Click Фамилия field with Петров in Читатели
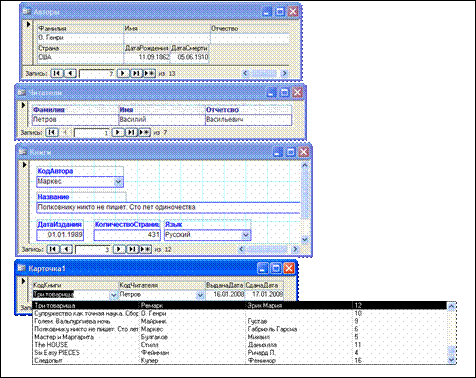 (x=75, y=119)
